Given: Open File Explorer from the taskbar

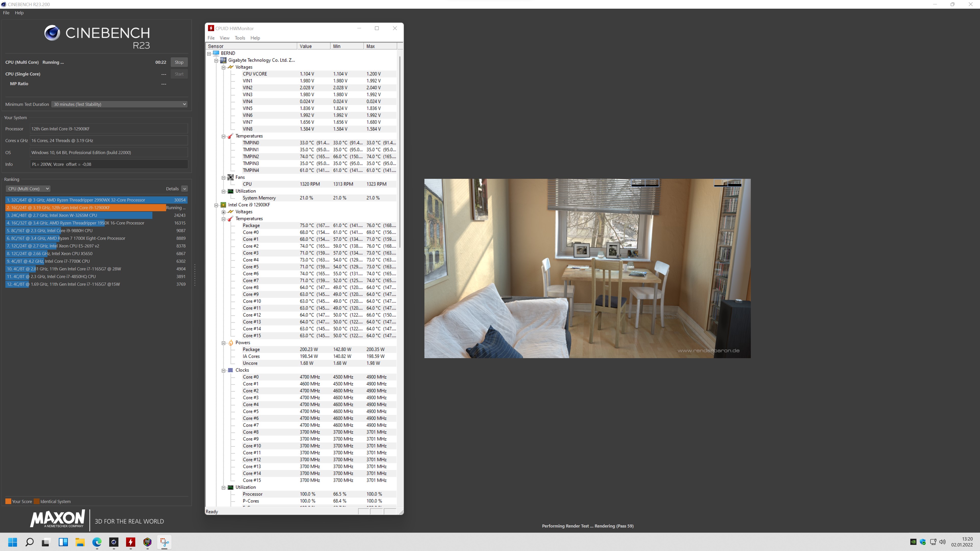Looking at the screenshot, I should (80, 542).
